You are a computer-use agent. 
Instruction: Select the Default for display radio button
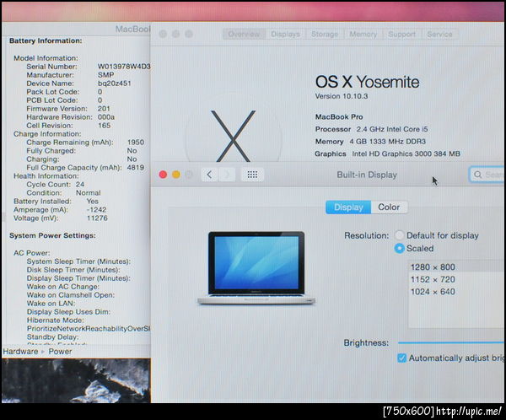pyautogui.click(x=400, y=235)
